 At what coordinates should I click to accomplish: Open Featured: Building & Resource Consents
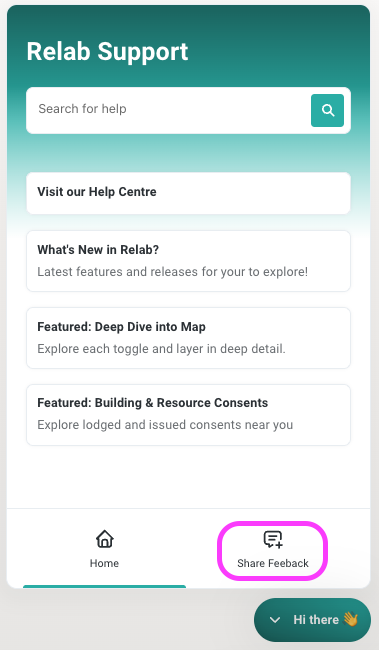(x=188, y=415)
